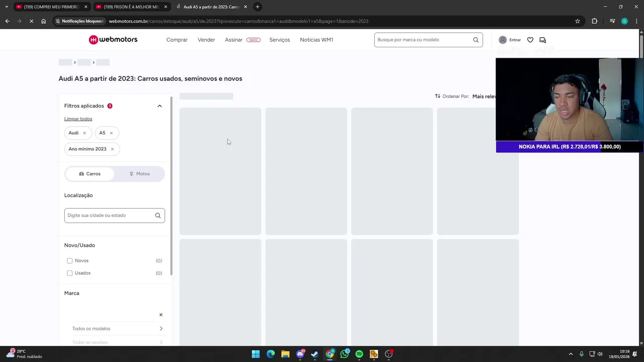Remove the Ano mínimo 2023 filter chip
This screenshot has height=362, width=644.
click(x=112, y=149)
